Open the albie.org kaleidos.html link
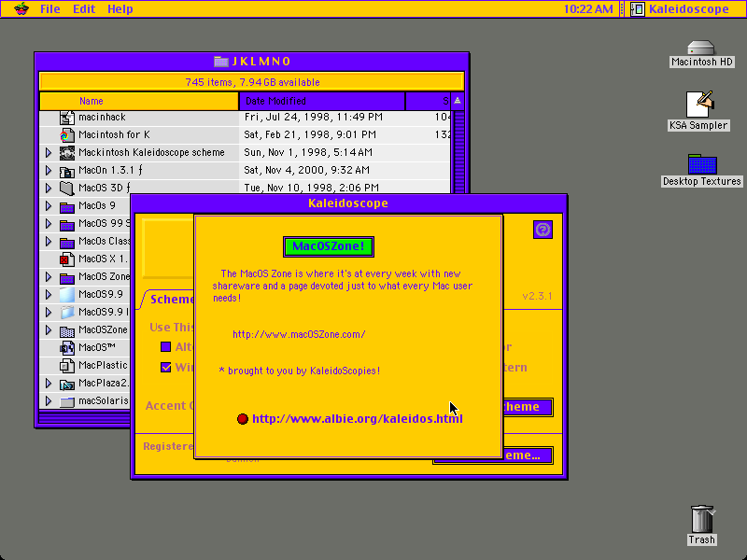Screen dimensions: 747x560 (358, 418)
